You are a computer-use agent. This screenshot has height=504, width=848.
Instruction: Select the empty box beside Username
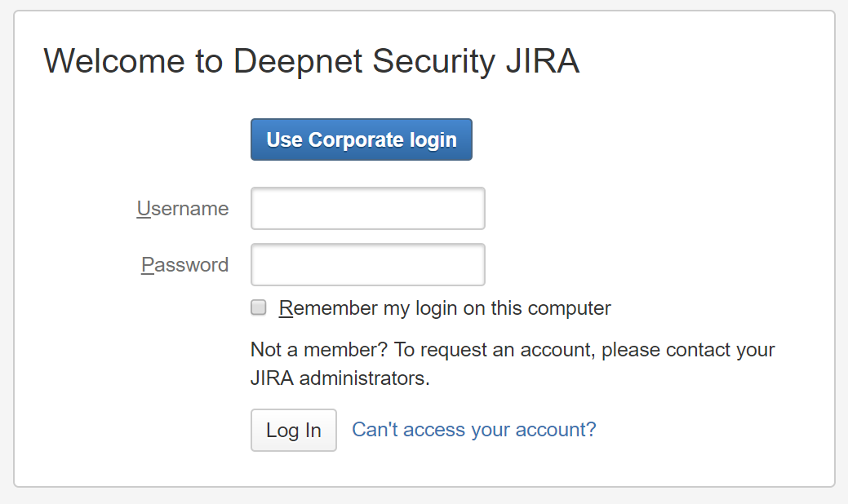pos(367,209)
